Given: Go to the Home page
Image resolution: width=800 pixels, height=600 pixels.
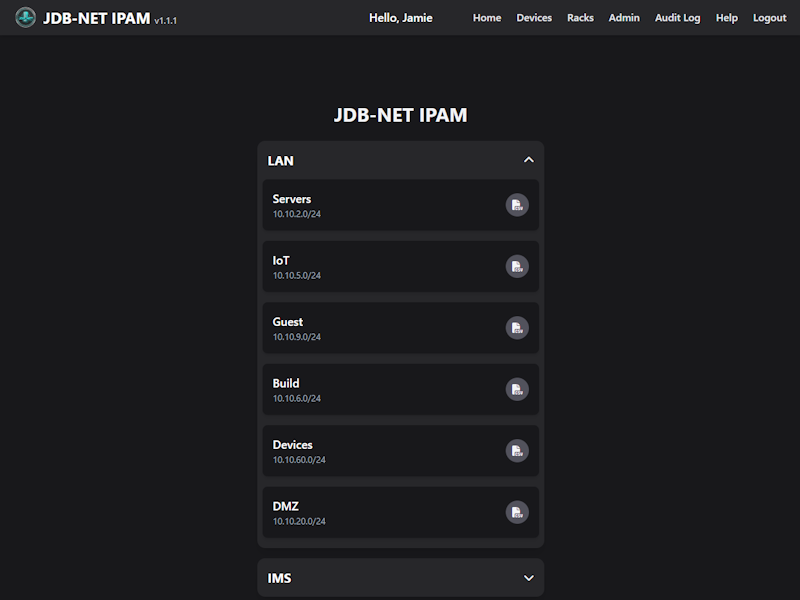Looking at the screenshot, I should (487, 17).
